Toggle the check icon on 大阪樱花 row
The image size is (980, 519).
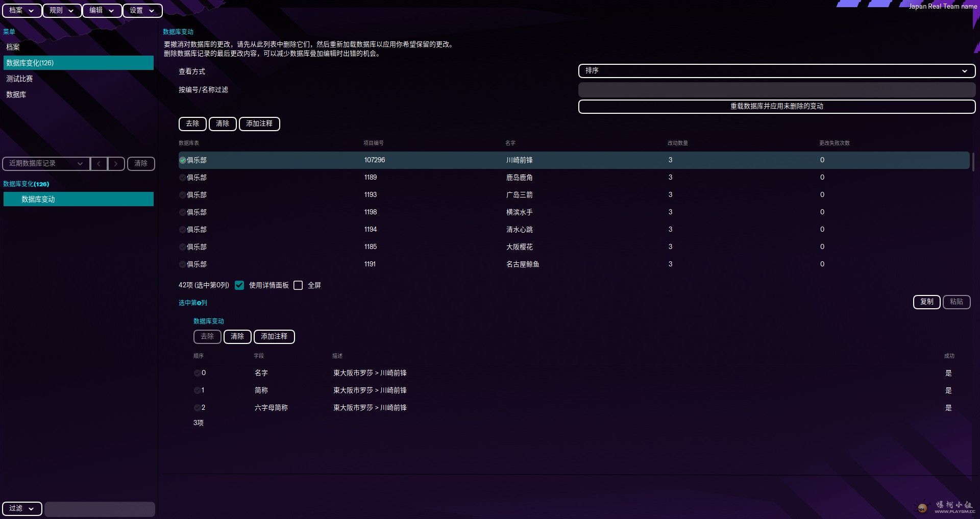(x=183, y=247)
